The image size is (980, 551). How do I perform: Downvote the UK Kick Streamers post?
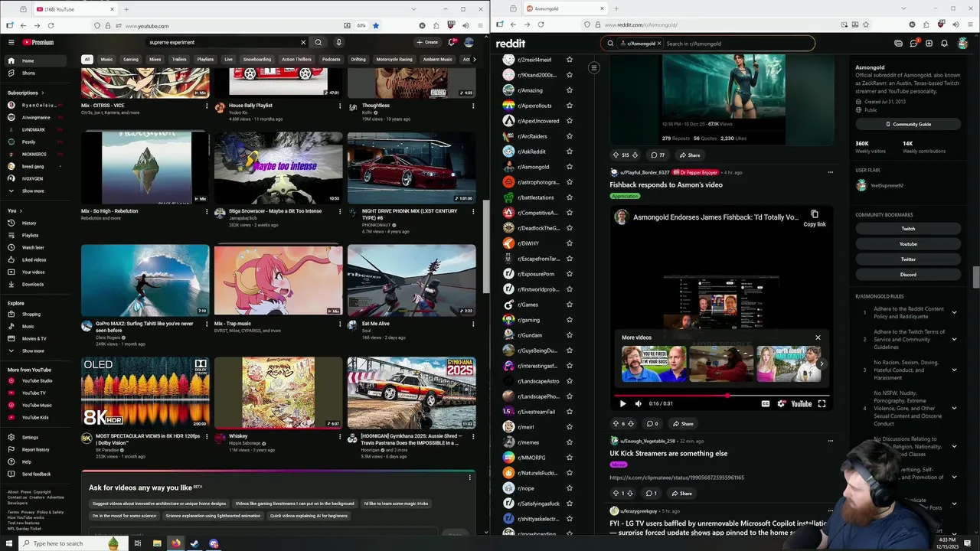point(630,493)
